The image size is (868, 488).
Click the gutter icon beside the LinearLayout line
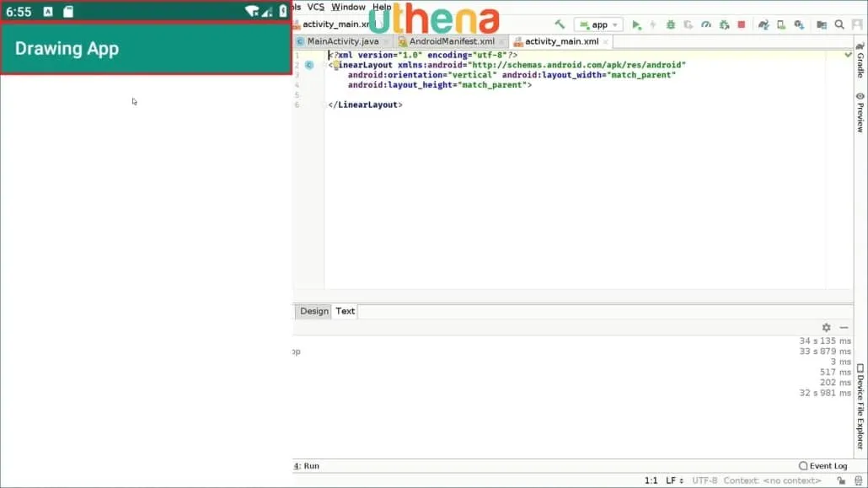coord(309,66)
